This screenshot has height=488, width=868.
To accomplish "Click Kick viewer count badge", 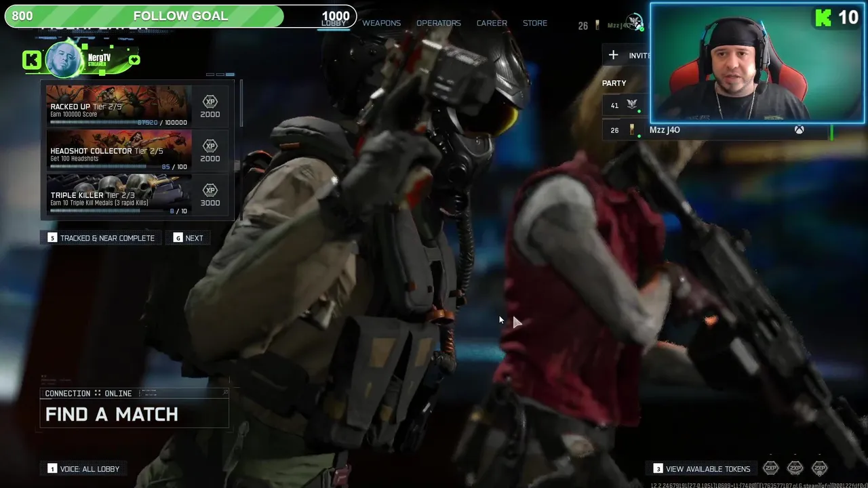I will click(837, 17).
